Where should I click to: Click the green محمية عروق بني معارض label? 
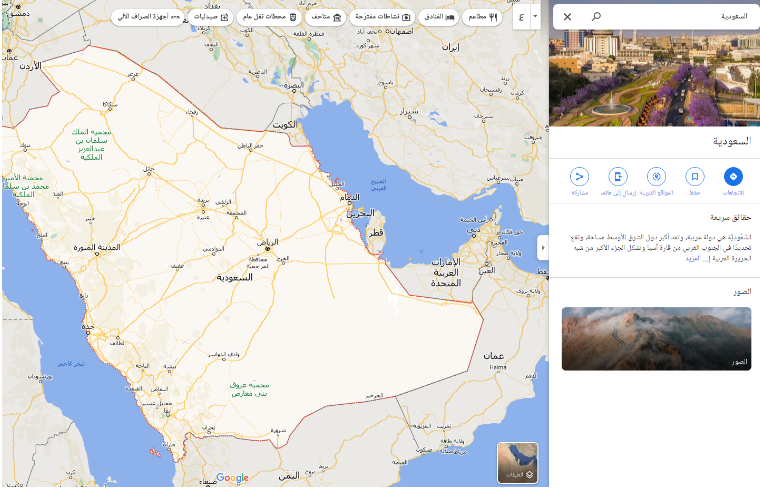[249, 389]
